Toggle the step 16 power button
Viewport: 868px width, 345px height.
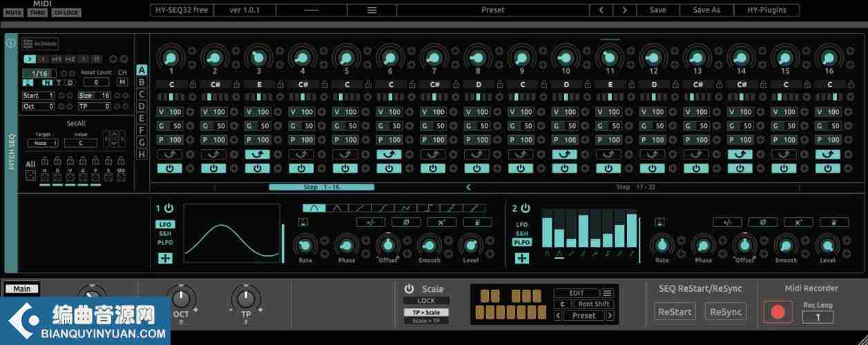tap(828, 168)
